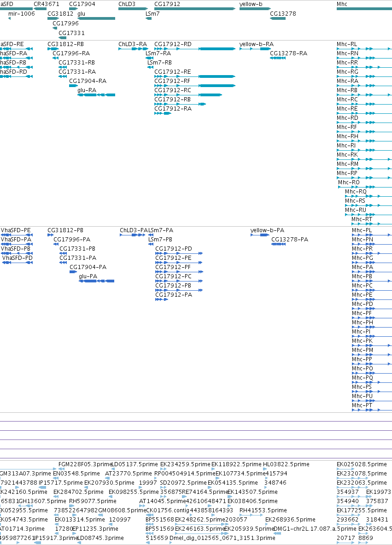The width and height of the screenshot is (392, 545).
Task: Click EST LD05137.5prime label
Action: 135,464
